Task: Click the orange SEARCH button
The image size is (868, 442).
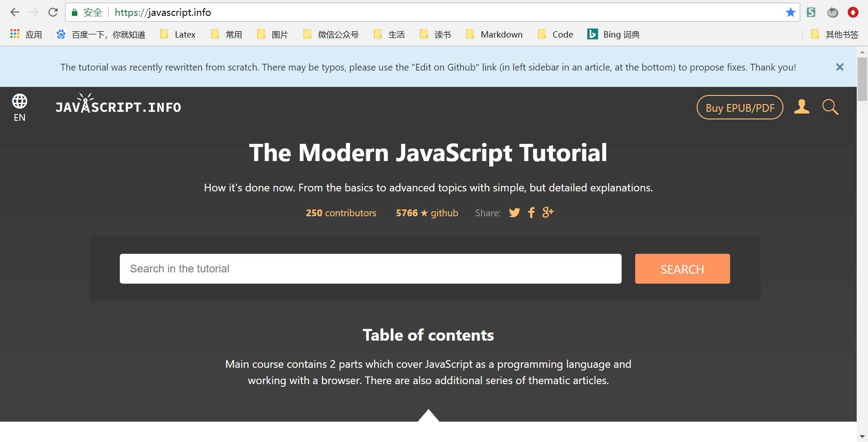Action: (x=682, y=269)
